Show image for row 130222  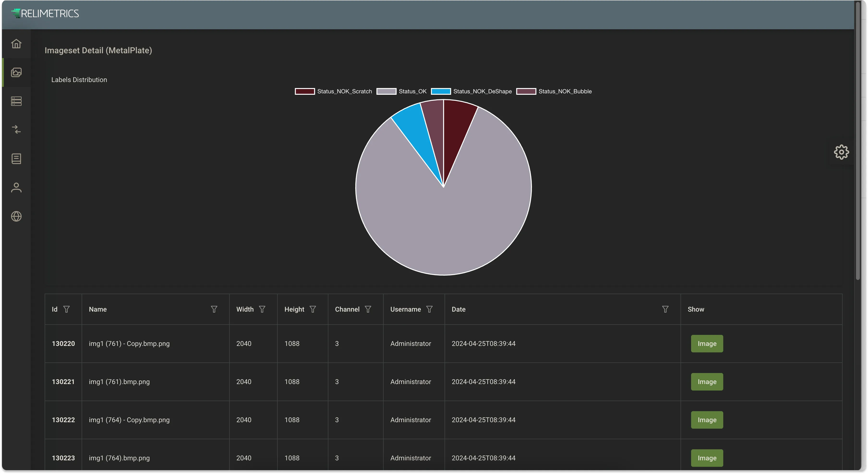point(707,420)
